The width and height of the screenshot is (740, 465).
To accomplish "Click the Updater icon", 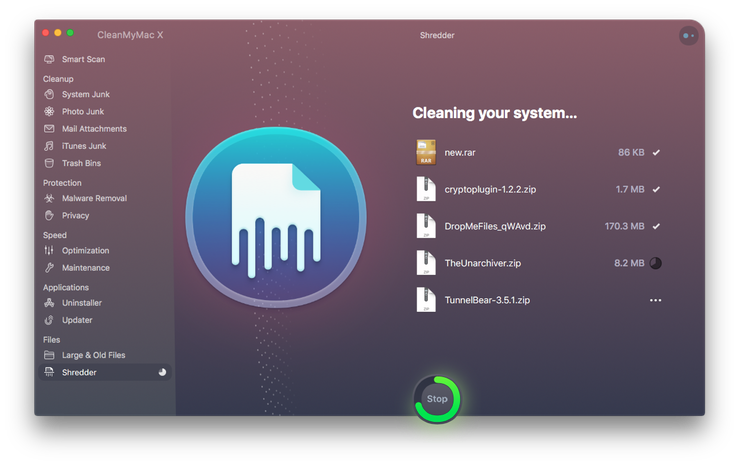I will pyautogui.click(x=49, y=320).
